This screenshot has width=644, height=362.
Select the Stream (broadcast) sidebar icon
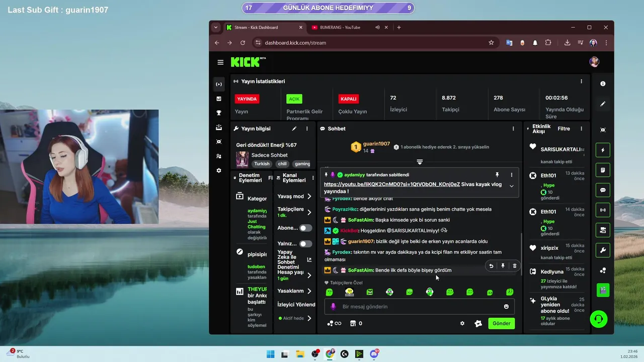pos(219,84)
